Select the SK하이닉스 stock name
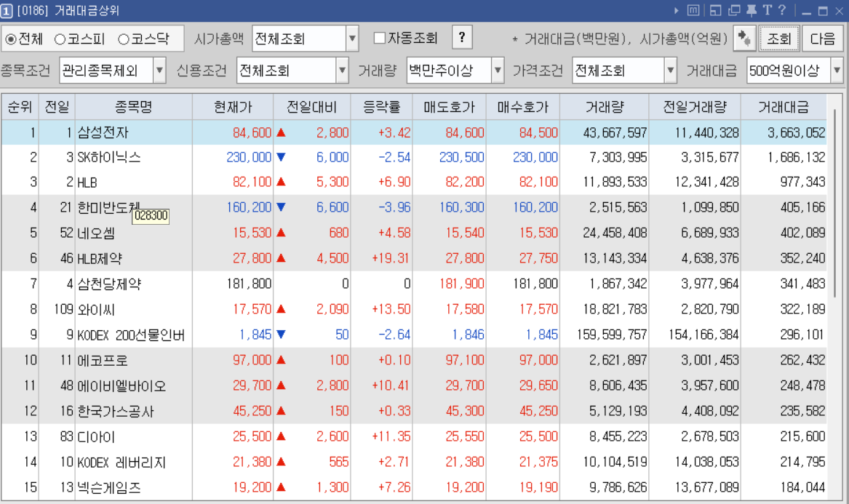This screenshot has height=504, width=849. click(x=109, y=158)
